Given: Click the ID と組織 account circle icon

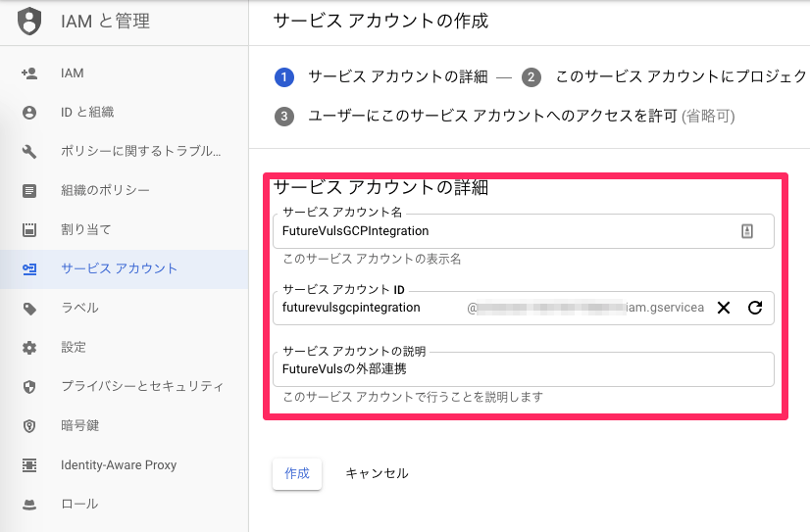Looking at the screenshot, I should (x=29, y=112).
